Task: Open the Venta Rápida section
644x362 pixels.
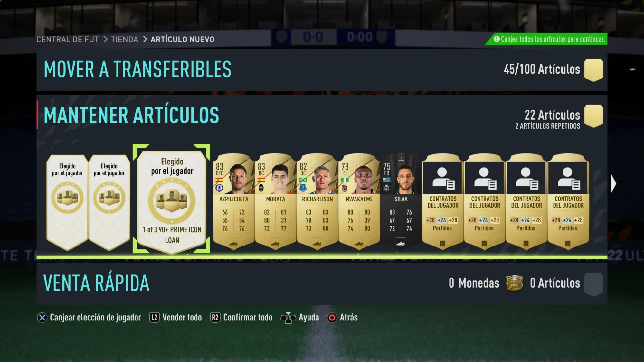Action: tap(322, 284)
